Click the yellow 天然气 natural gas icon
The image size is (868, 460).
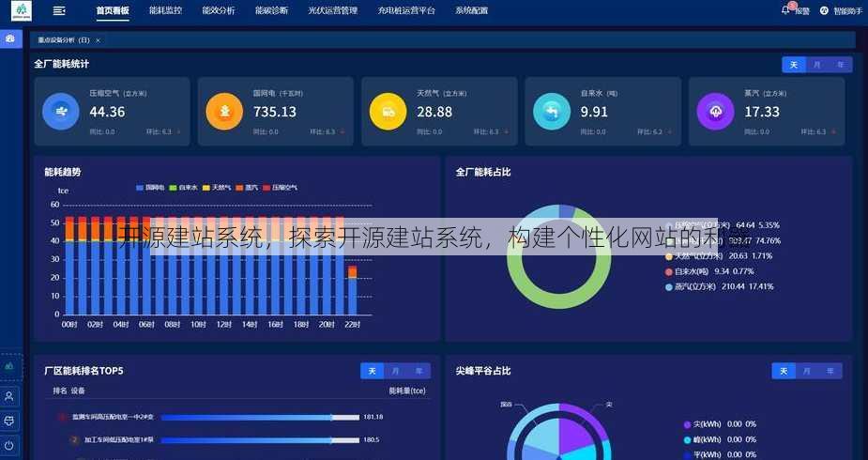[x=388, y=112]
